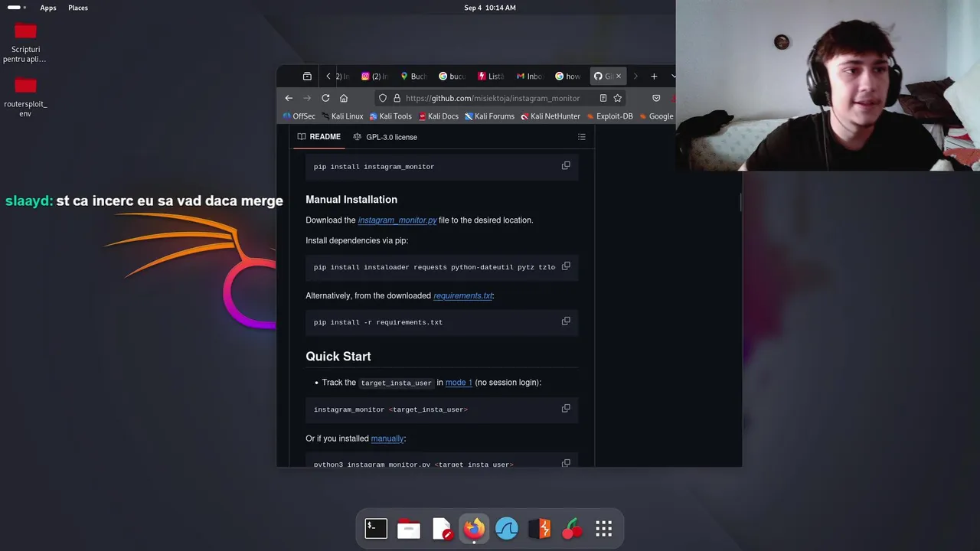Screen dimensions: 980x551
Task: Reload the GitHub page
Action: 325,98
